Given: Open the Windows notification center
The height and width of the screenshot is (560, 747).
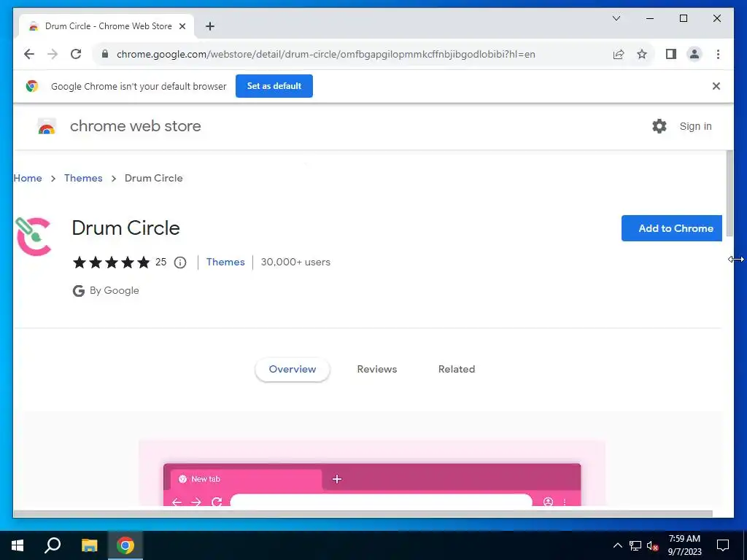Looking at the screenshot, I should 723,545.
